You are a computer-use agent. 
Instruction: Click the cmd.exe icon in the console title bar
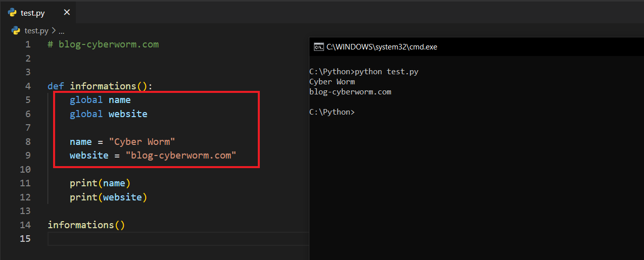pyautogui.click(x=318, y=47)
